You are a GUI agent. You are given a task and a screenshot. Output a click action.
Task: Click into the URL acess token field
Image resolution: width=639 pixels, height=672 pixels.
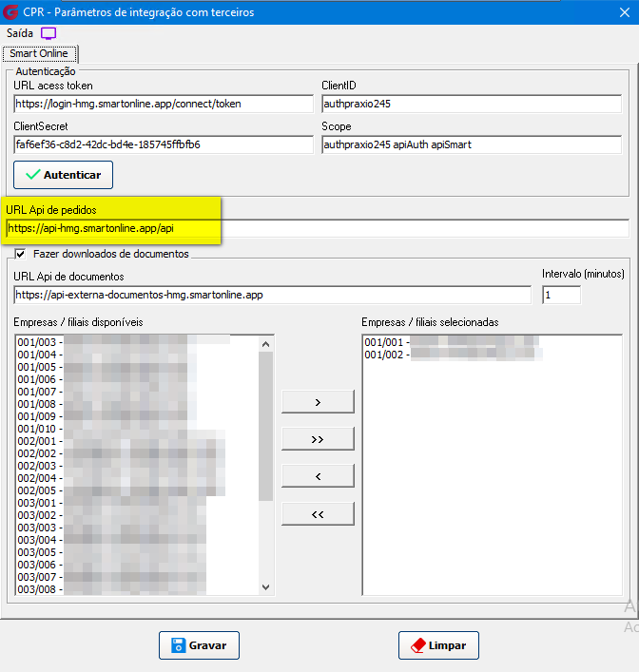tap(164, 104)
